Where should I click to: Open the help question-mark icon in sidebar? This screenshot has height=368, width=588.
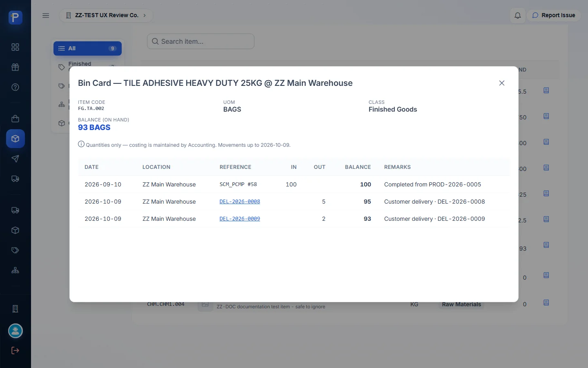click(x=15, y=87)
